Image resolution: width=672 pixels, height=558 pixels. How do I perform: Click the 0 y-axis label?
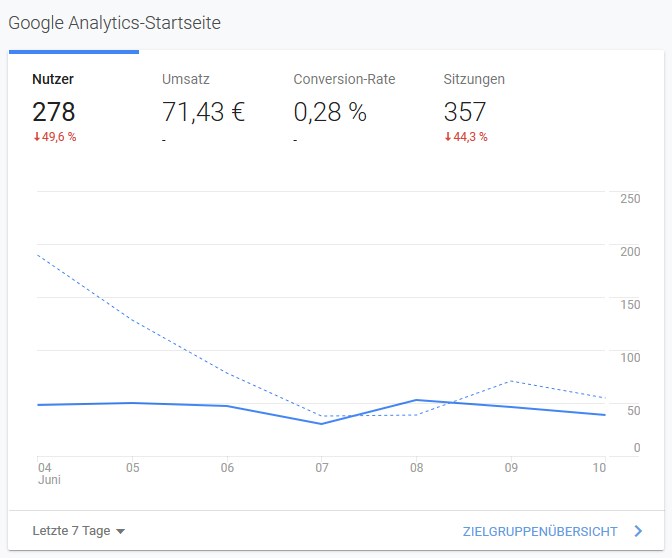click(x=637, y=448)
